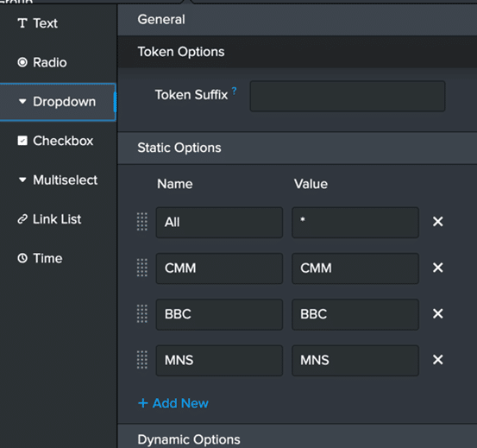The height and width of the screenshot is (448, 477).
Task: Edit the CMM Name field
Action: coord(219,268)
